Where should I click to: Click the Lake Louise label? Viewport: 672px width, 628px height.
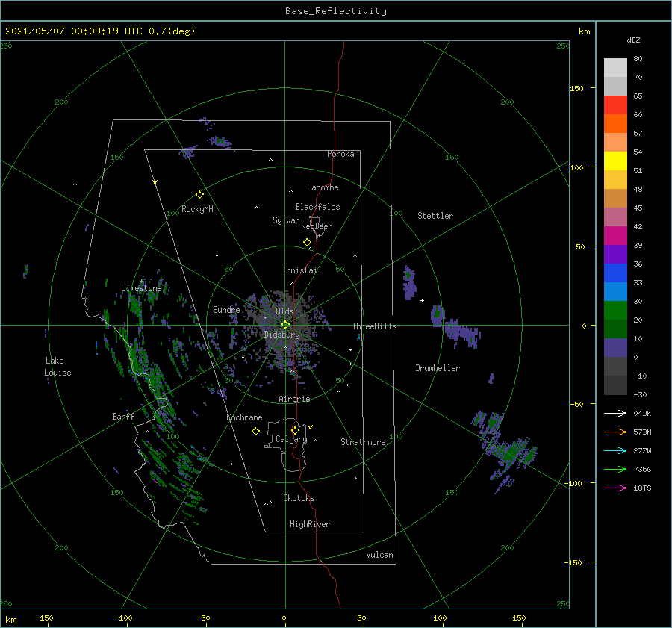57,367
